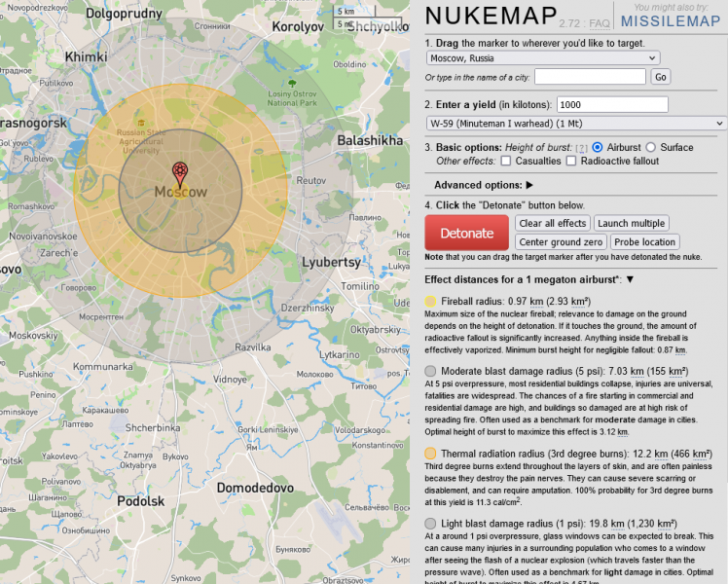Screen dimensions: 728x584
Task: Select the Surface radio button
Action: [651, 147]
